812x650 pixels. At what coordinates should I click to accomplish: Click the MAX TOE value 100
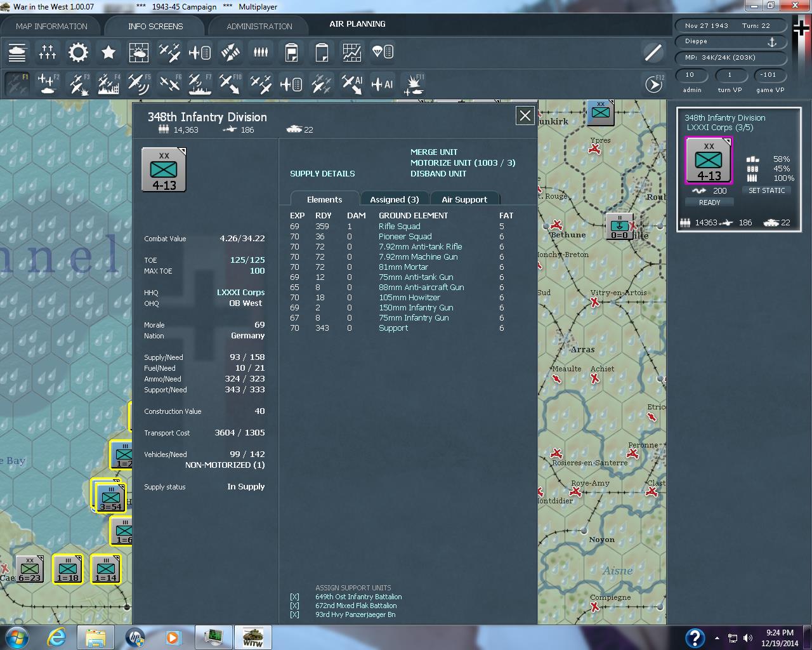(257, 271)
